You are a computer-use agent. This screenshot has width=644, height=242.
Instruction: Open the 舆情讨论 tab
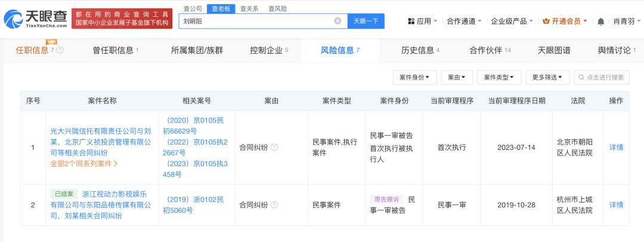pos(617,50)
